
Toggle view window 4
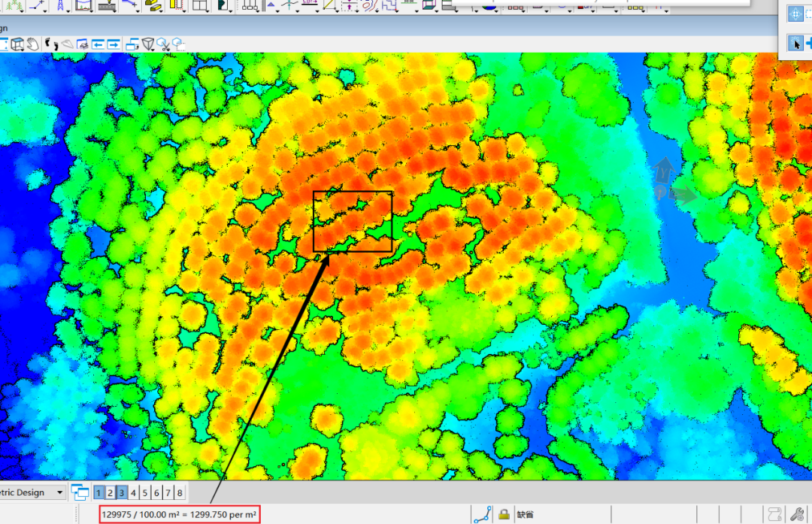(133, 492)
